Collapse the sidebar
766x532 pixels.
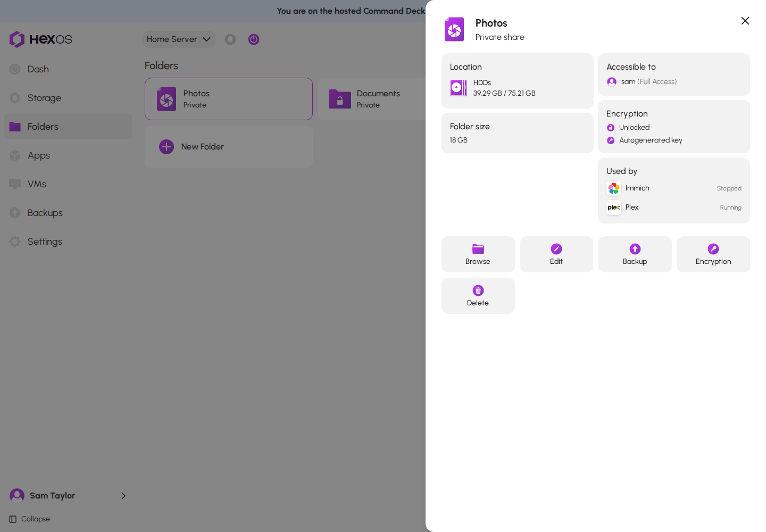pyautogui.click(x=30, y=519)
